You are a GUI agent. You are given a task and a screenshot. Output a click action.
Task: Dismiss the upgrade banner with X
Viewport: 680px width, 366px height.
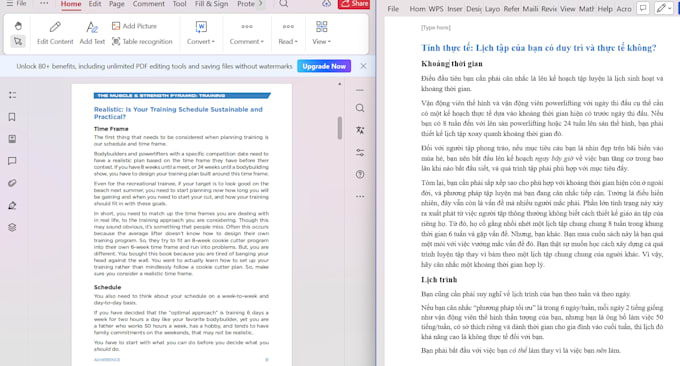363,66
